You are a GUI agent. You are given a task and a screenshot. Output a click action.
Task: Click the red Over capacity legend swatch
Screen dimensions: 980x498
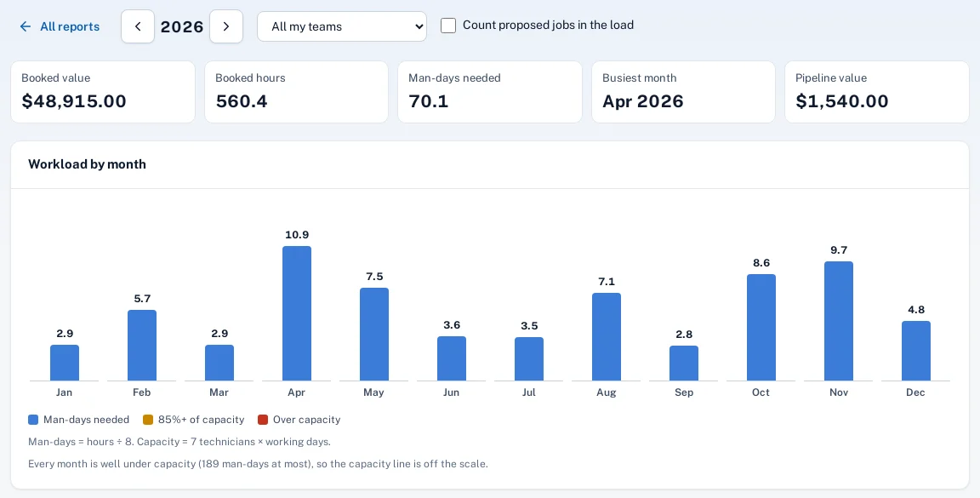(x=263, y=420)
